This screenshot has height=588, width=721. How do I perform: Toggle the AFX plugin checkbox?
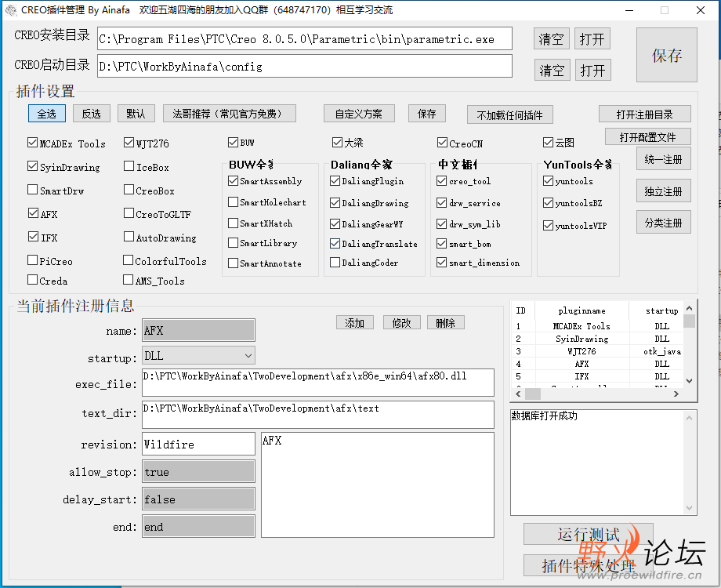(33, 213)
